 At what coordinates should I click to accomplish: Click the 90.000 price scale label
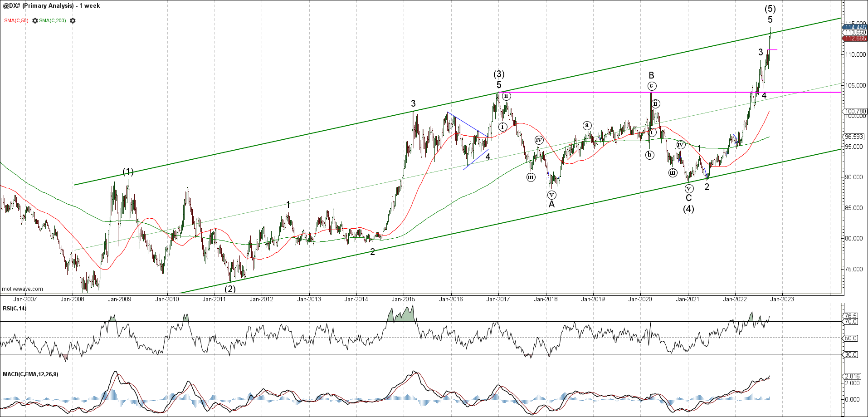click(854, 177)
